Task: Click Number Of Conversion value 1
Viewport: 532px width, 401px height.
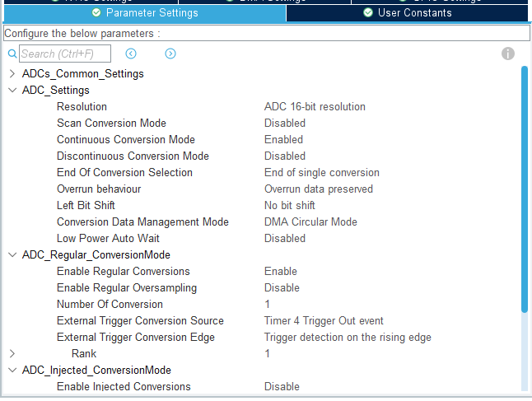Action: pyautogui.click(x=268, y=305)
